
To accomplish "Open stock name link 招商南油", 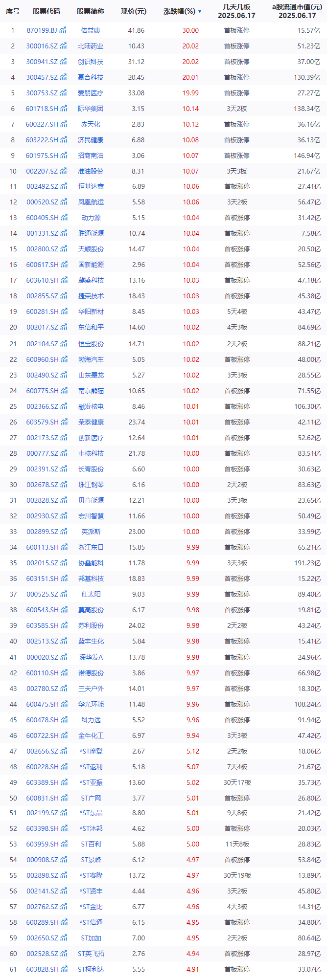I will [x=91, y=156].
